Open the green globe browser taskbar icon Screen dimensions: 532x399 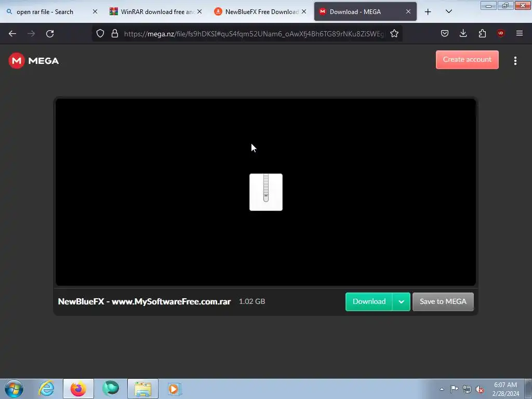pos(111,389)
